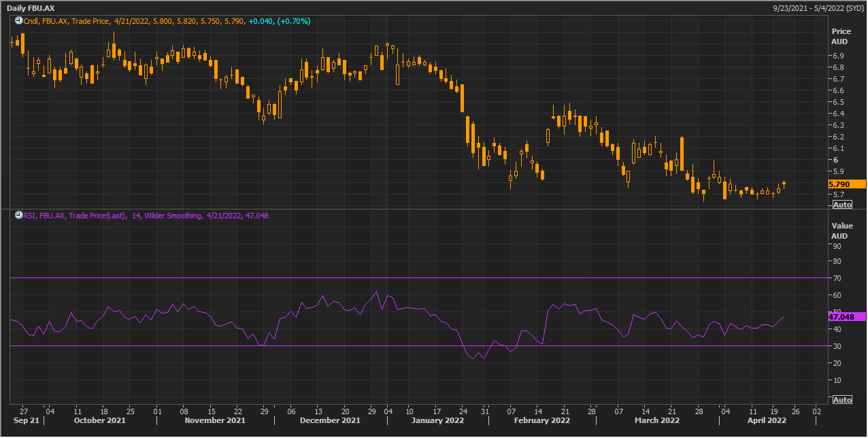
Task: Click the Daily FBU.AX chart title
Action: coord(31,7)
